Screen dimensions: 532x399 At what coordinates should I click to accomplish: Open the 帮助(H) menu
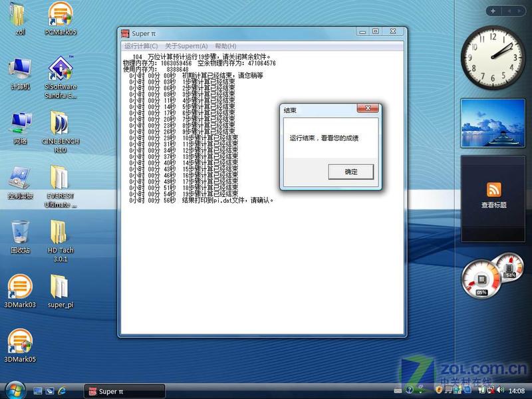(225, 46)
